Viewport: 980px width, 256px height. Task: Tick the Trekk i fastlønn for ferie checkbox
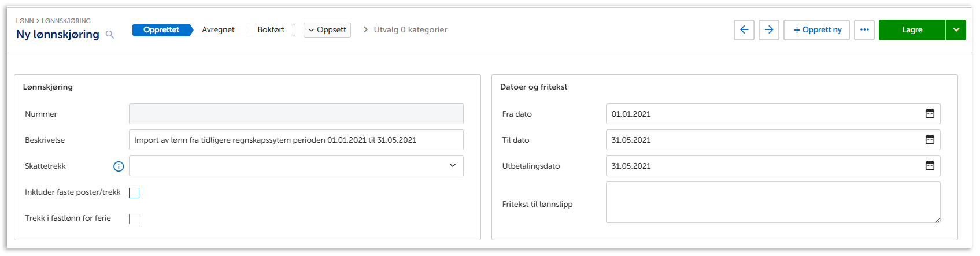(x=134, y=219)
